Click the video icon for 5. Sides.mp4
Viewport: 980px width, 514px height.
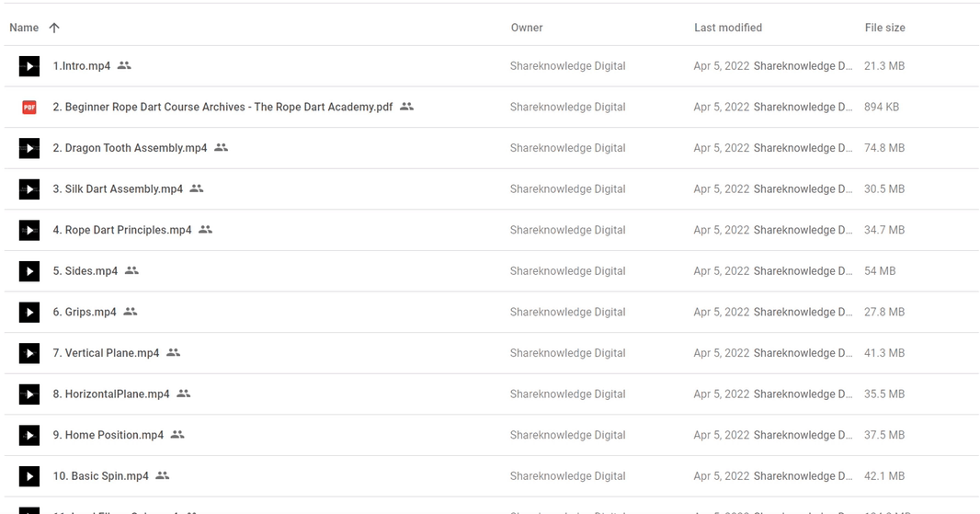tap(28, 270)
